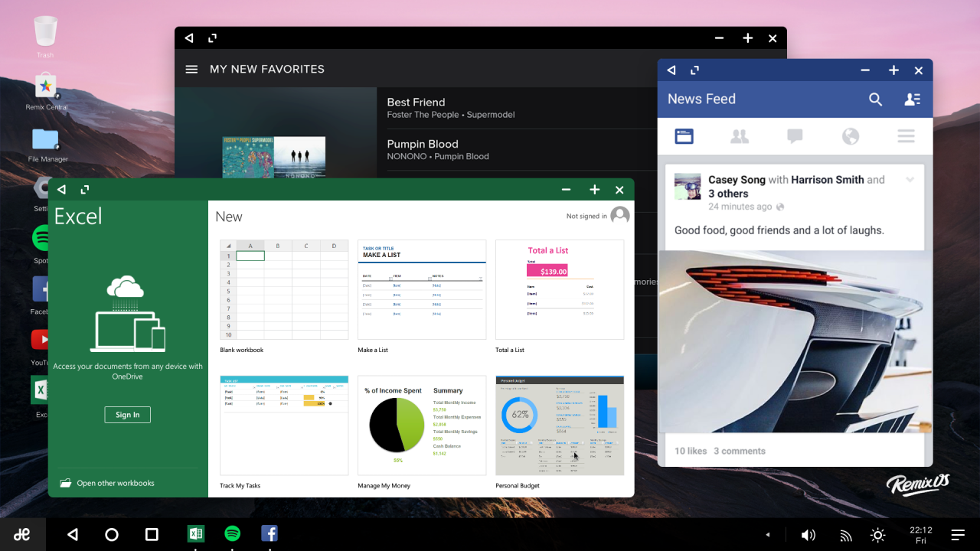The width and height of the screenshot is (980, 551).
Task: Launch Spotify from the taskbar
Action: pos(232,533)
